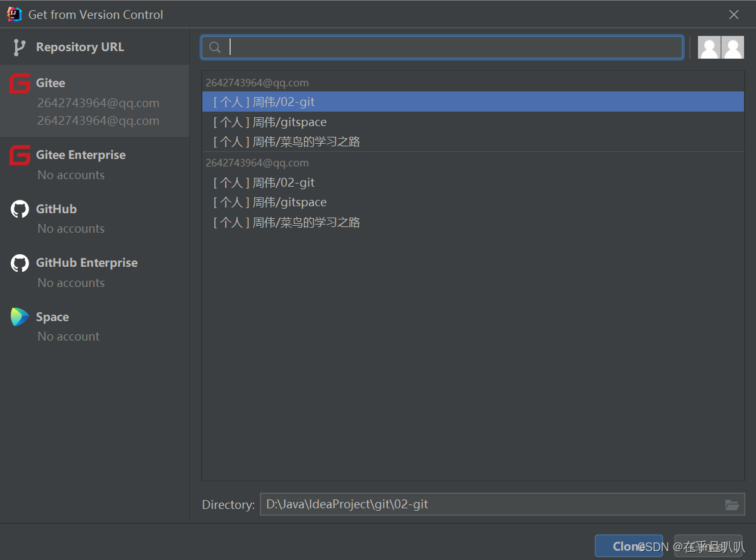The image size is (756, 560).
Task: Select 周伟/02-git in the second account group
Action: tap(473, 182)
